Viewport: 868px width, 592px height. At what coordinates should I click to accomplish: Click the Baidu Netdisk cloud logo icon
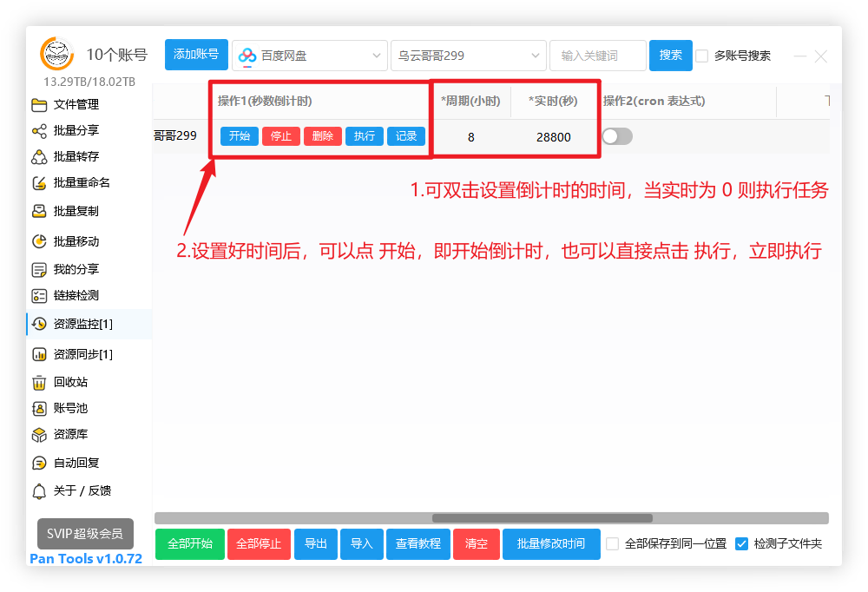click(x=247, y=56)
